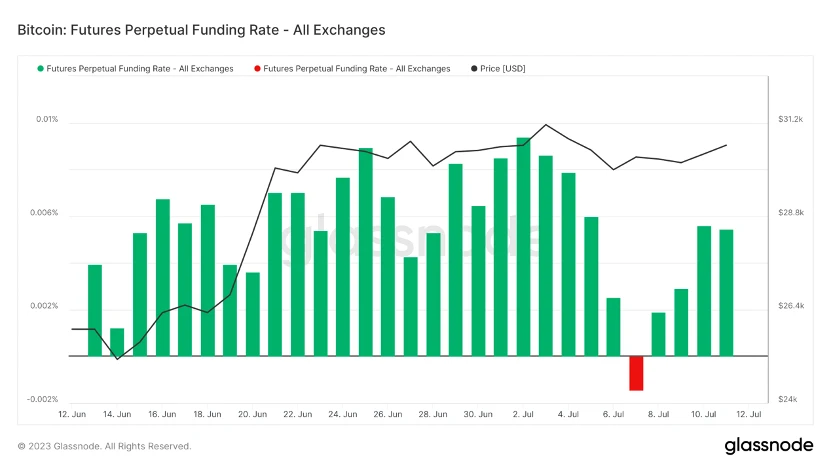Click the Glassnode copyright notice
This screenshot has width=832, height=468.
104,446
